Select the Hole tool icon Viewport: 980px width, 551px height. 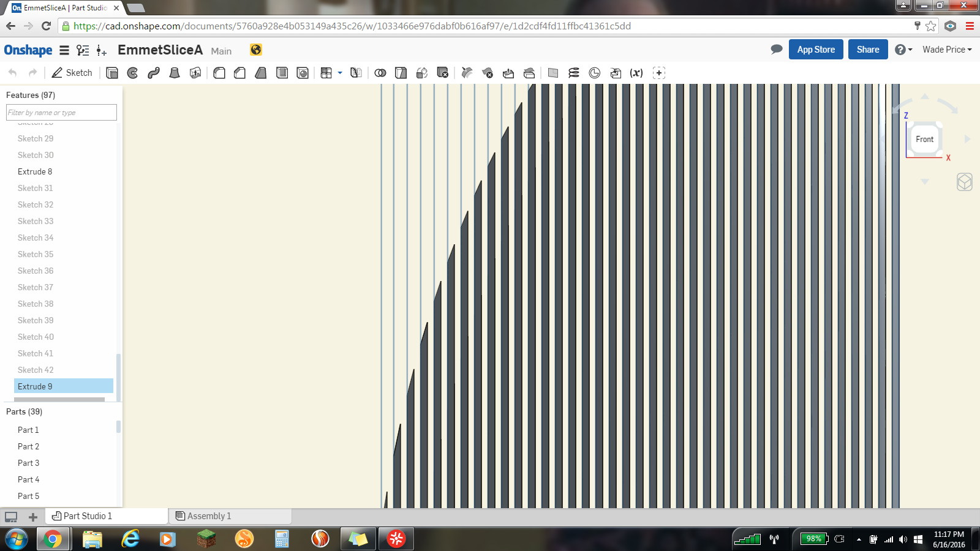(x=303, y=73)
